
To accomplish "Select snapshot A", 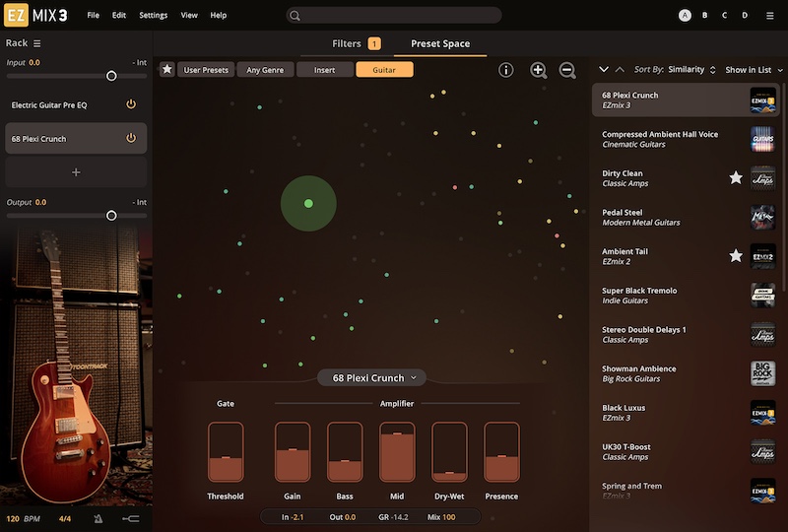I will pyautogui.click(x=685, y=16).
